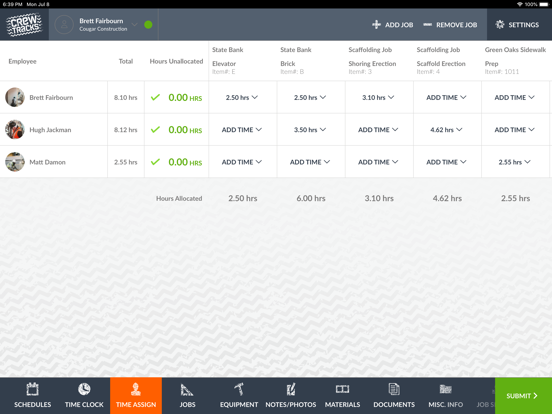Click the green online status dot

pos(148,25)
